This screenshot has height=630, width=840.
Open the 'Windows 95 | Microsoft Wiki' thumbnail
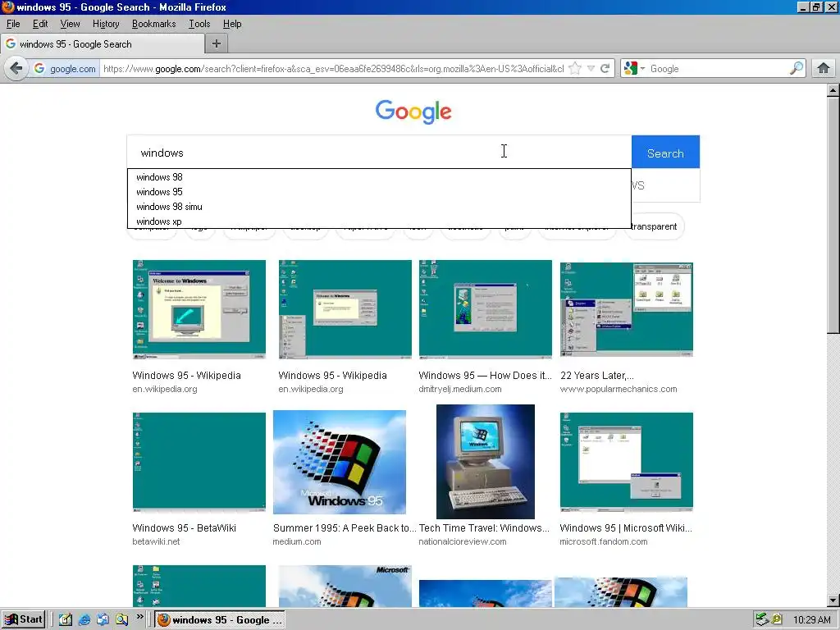626,462
